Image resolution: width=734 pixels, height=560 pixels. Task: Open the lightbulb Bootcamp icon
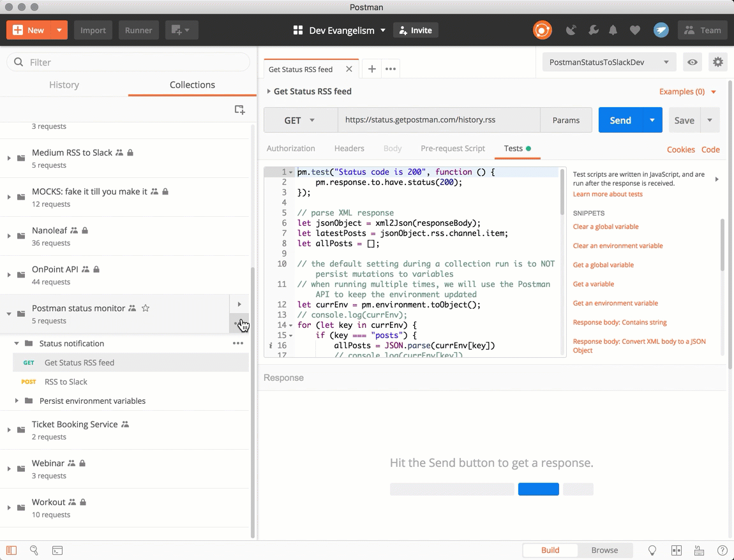click(652, 550)
